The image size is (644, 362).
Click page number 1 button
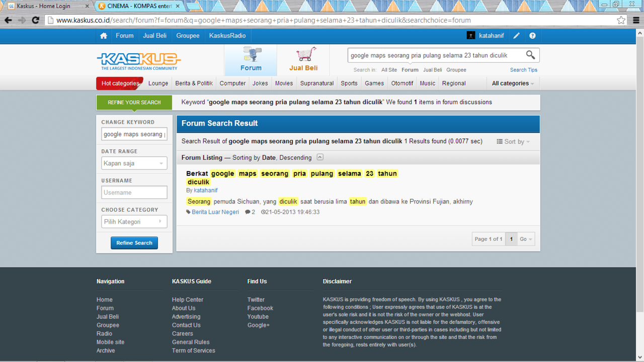511,239
